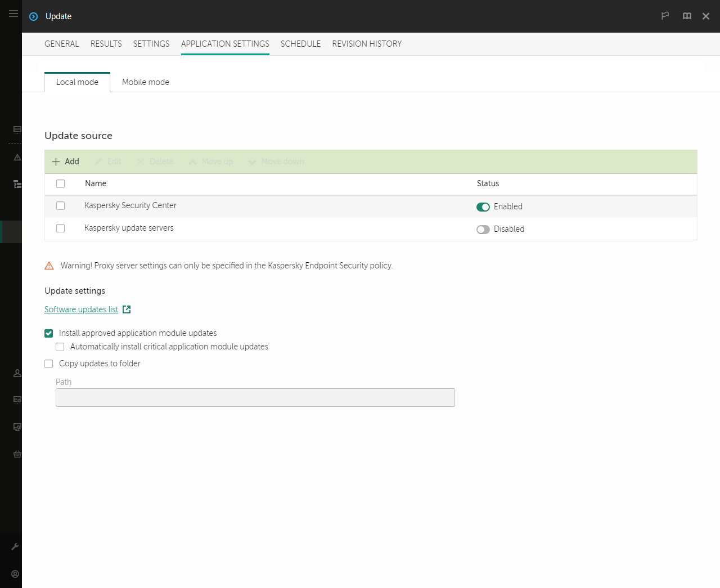Uncheck Install approved application module updates

pos(48,333)
